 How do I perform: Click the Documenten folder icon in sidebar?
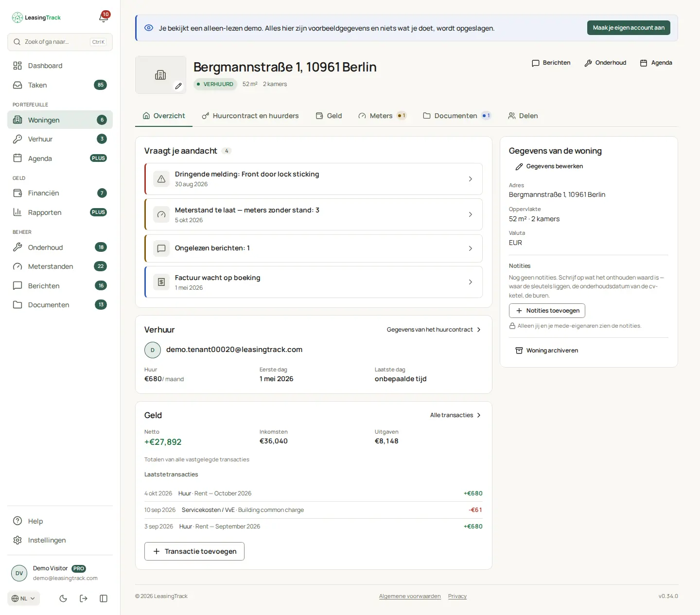pos(17,305)
